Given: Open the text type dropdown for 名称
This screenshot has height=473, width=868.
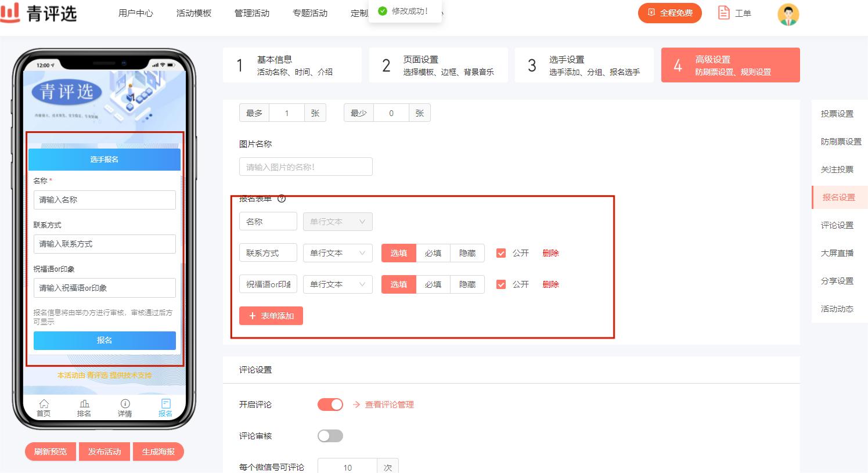Looking at the screenshot, I should coord(337,221).
